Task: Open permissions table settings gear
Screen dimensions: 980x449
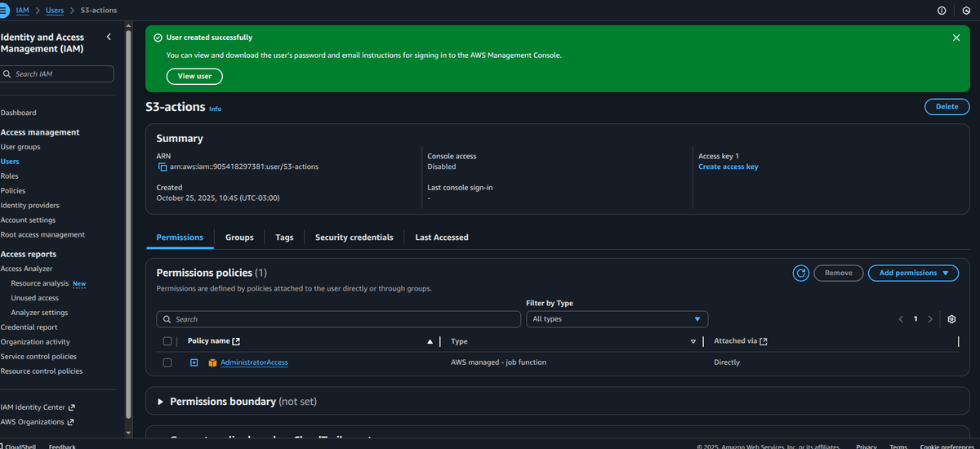Action: tap(951, 319)
